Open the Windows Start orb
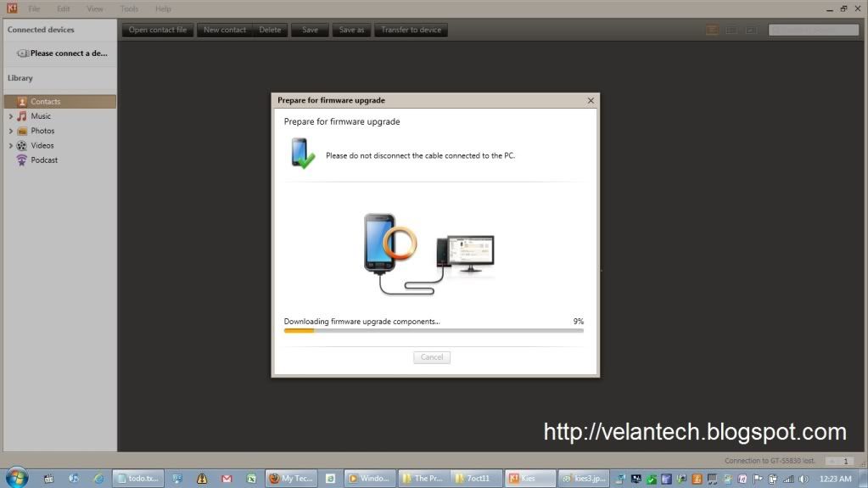 [x=17, y=478]
